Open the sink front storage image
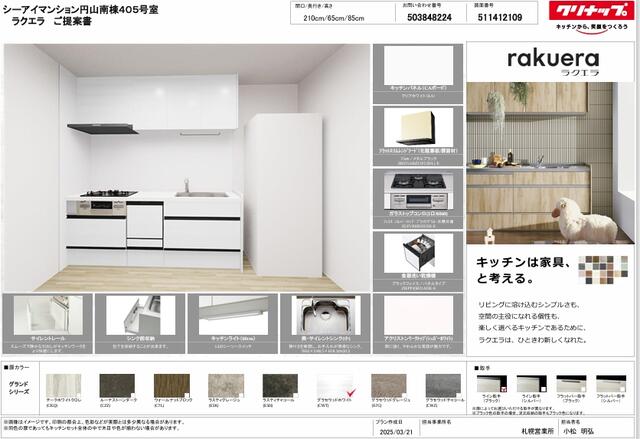Viewport: 640px width, 439px height. pos(141,315)
